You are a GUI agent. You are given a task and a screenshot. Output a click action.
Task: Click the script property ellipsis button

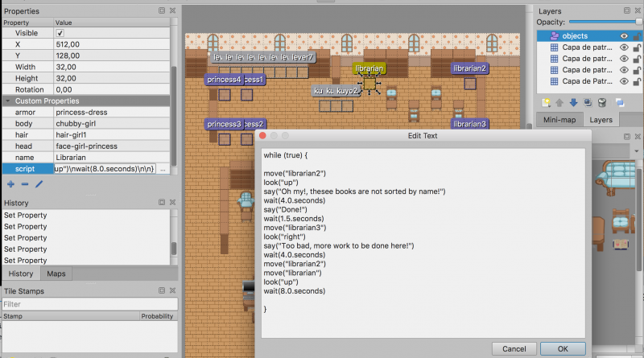[163, 169]
